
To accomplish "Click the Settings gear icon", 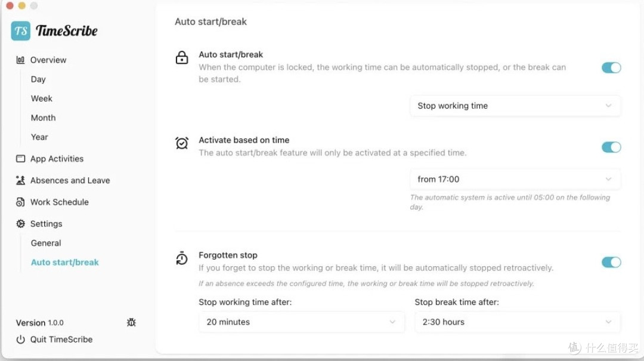I will tap(20, 223).
